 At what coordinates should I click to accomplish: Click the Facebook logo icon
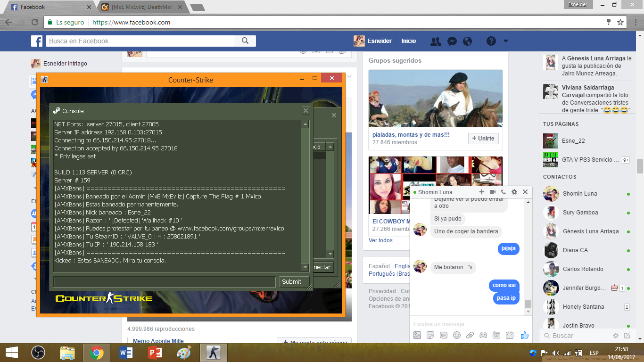37,41
